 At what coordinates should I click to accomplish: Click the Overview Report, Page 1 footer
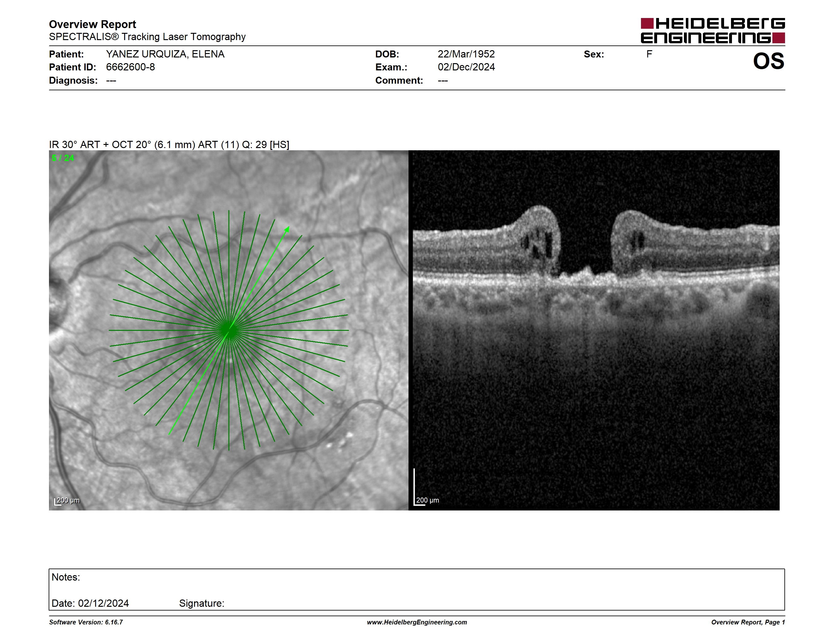748,622
